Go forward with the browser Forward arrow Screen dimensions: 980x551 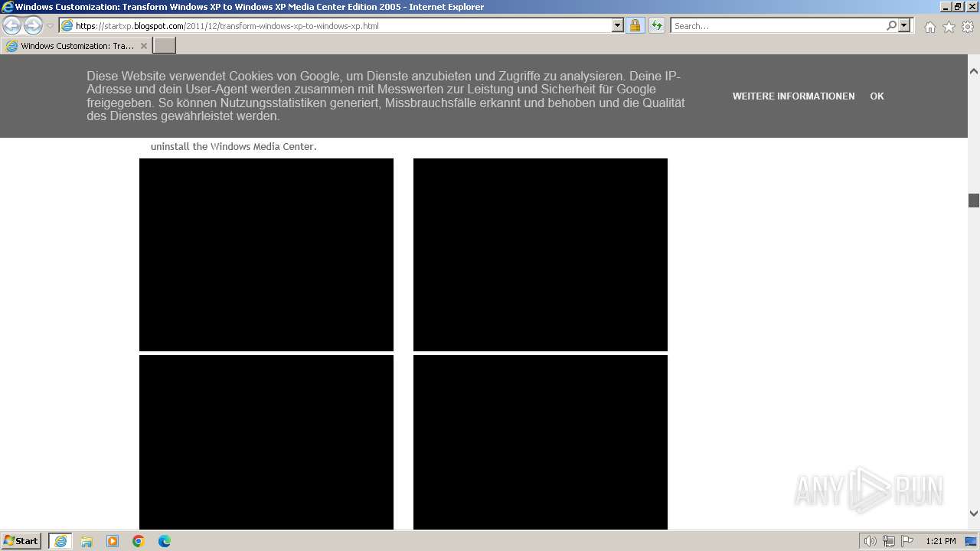pyautogui.click(x=33, y=26)
